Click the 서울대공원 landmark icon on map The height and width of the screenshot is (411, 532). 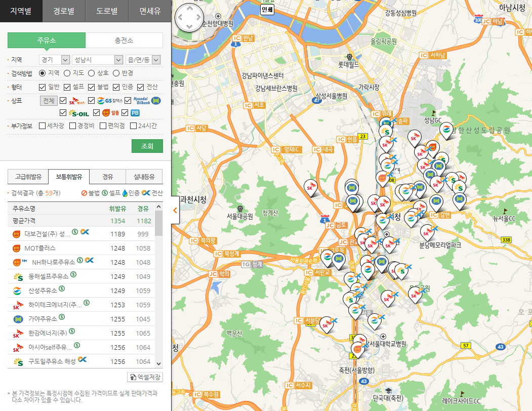coord(240,209)
